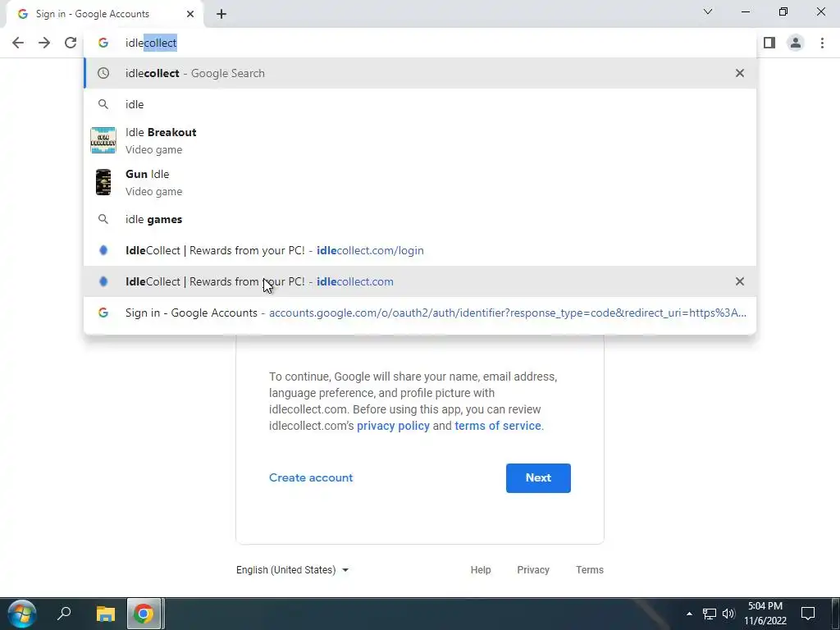The width and height of the screenshot is (840, 630).
Task: Click the blue favicon of idlecollect.com/login row
Action: (x=103, y=250)
